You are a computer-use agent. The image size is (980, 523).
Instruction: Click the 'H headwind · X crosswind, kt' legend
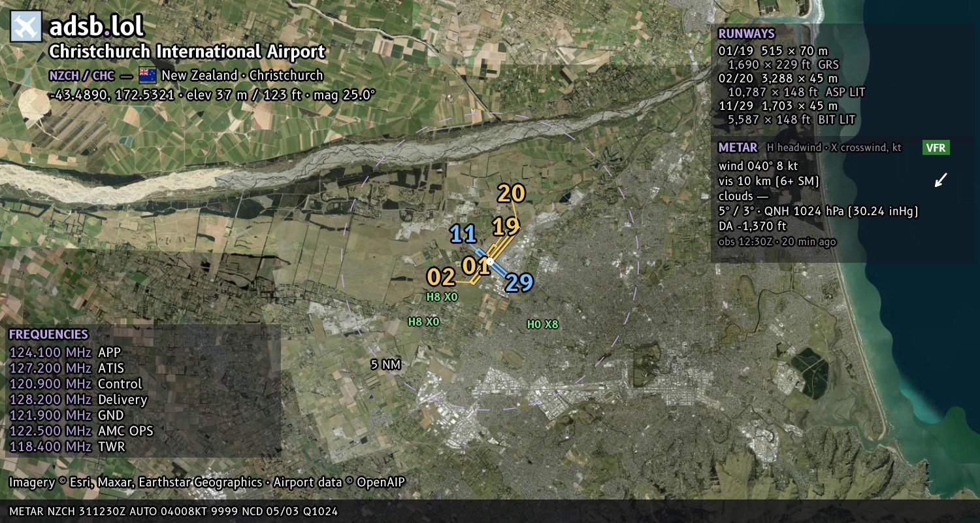click(x=834, y=148)
